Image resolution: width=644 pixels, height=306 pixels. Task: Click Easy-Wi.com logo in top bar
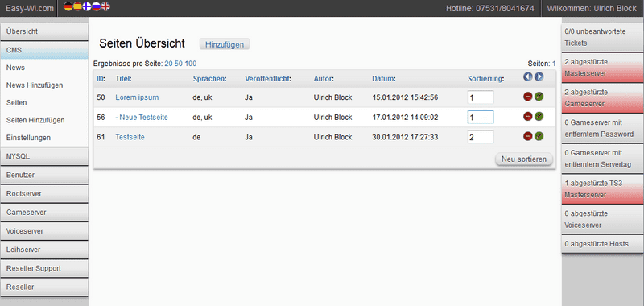pos(30,8)
